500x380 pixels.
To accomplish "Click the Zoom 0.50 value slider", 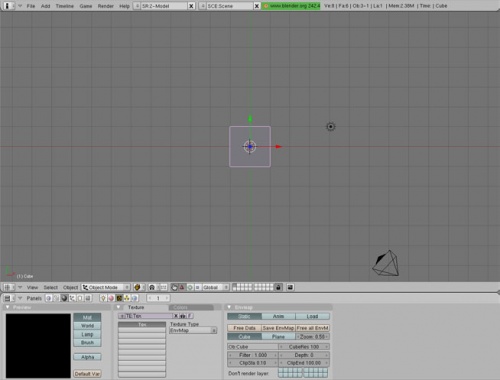I will [312, 337].
